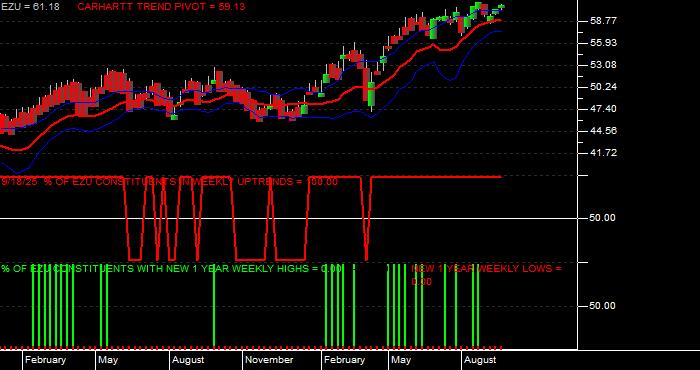Click the 53.08 price axis value
Viewport: 700px width, 370px height.
click(603, 65)
